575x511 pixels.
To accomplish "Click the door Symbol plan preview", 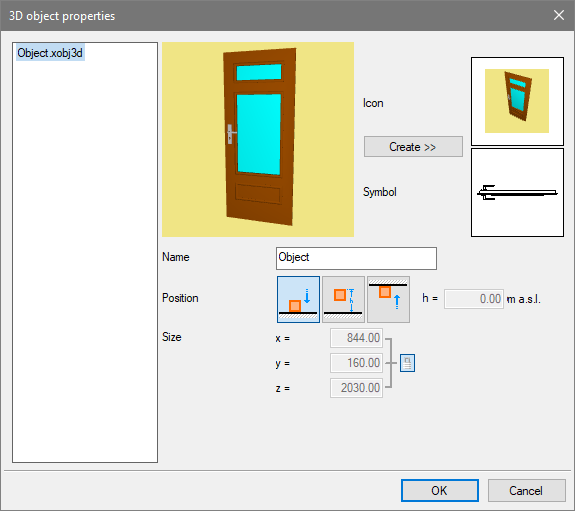I will [x=517, y=193].
